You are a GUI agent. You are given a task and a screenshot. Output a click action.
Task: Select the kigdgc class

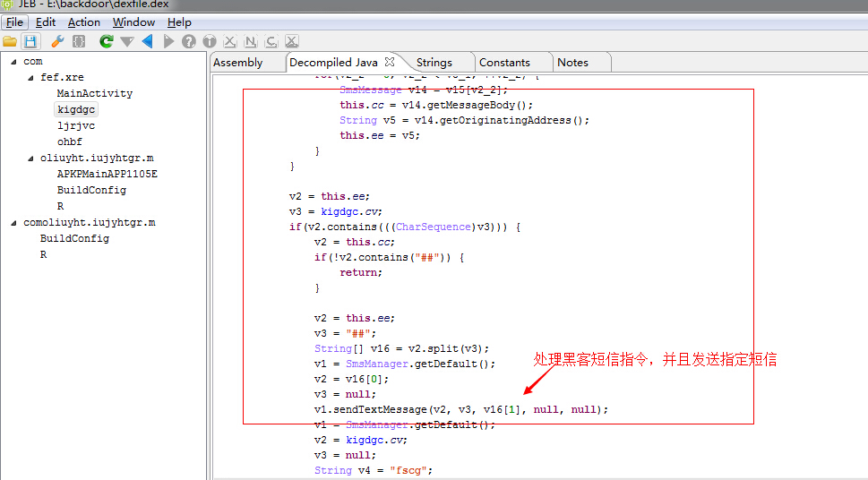click(76, 109)
